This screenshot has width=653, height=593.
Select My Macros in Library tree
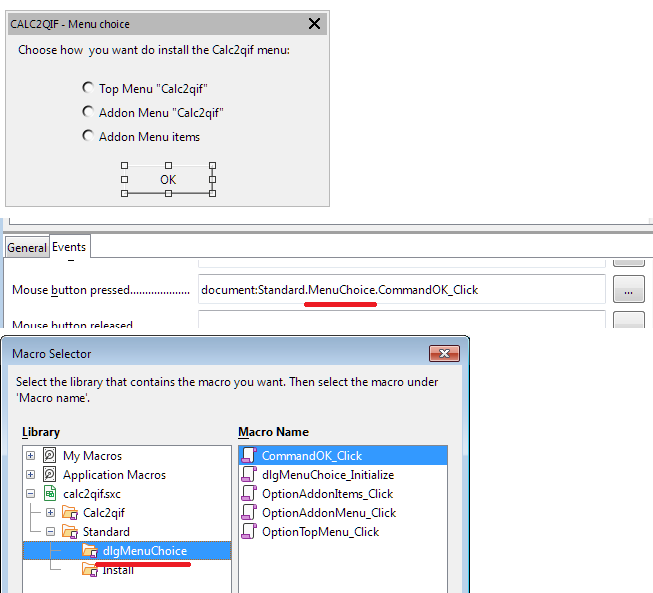tap(92, 456)
